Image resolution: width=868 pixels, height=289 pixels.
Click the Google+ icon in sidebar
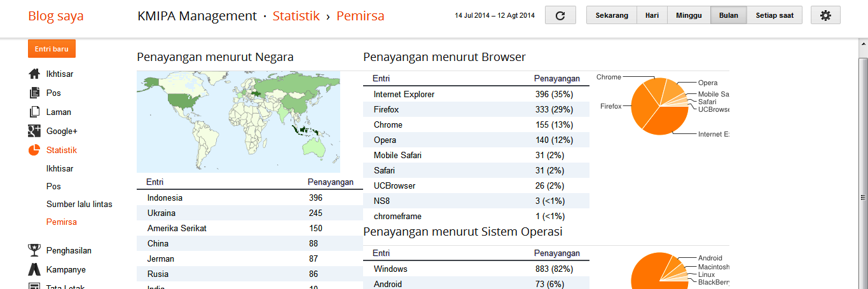[x=34, y=131]
